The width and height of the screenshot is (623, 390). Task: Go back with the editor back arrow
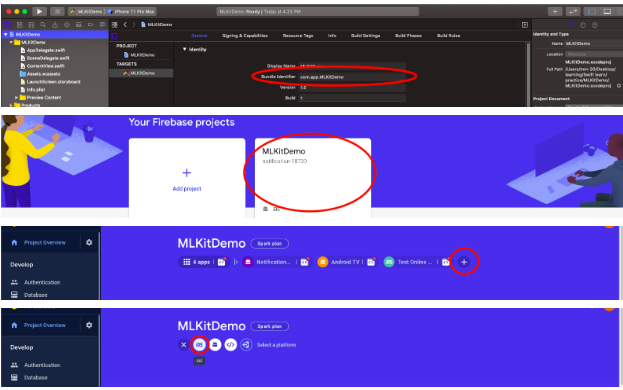125,25
